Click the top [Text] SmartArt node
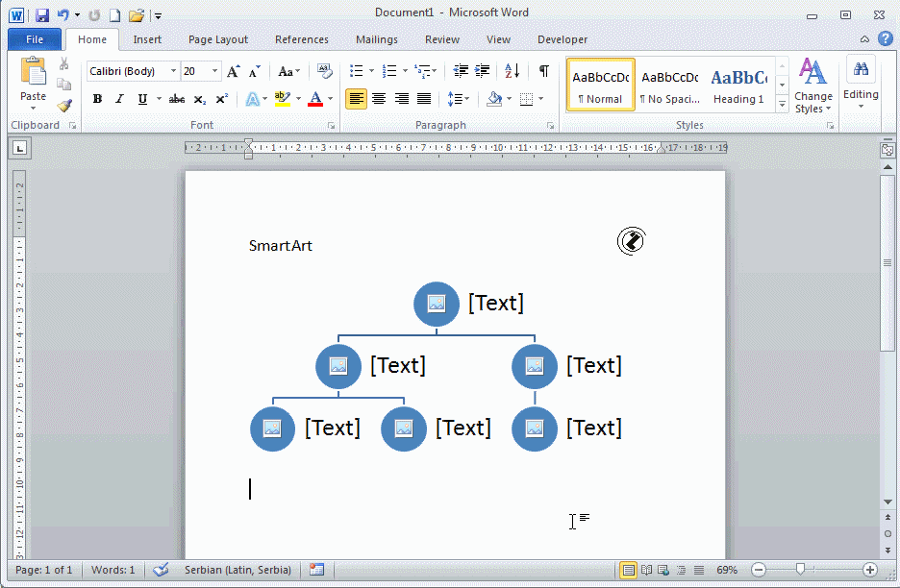This screenshot has width=900, height=588. pyautogui.click(x=495, y=303)
